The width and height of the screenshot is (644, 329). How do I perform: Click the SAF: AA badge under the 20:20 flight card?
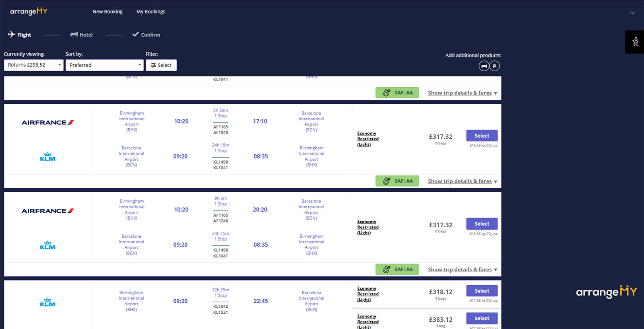(x=397, y=269)
